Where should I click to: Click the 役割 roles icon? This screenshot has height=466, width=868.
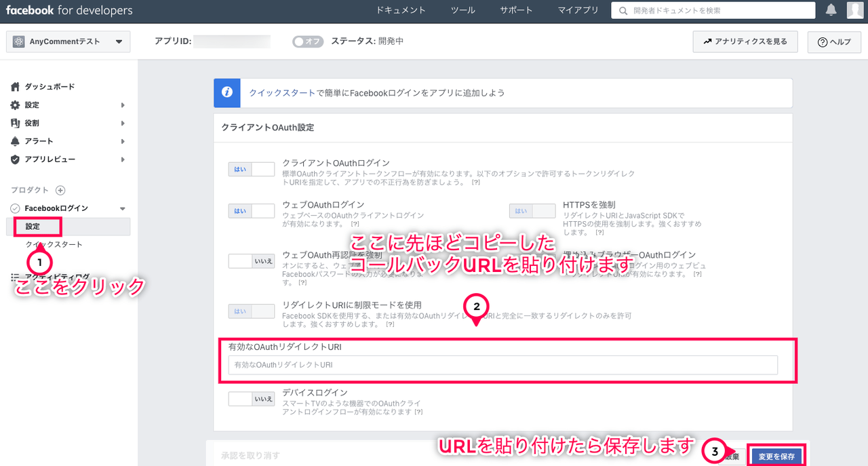pos(16,123)
